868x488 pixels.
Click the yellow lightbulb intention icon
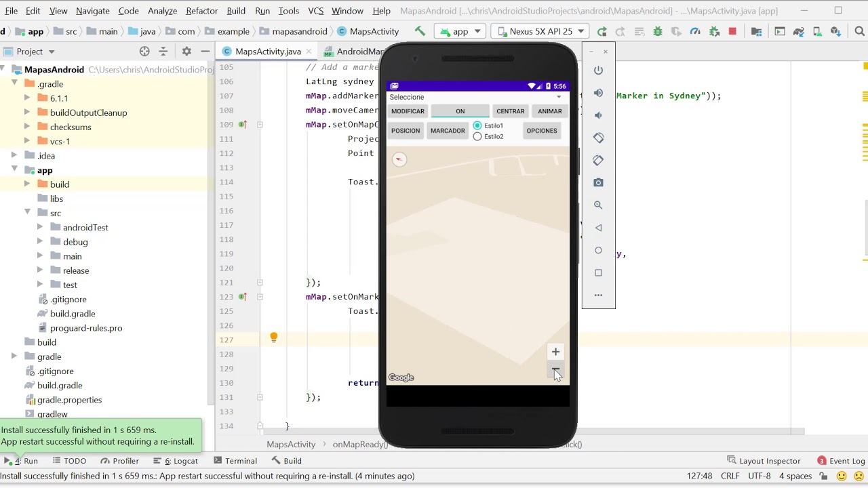(274, 337)
